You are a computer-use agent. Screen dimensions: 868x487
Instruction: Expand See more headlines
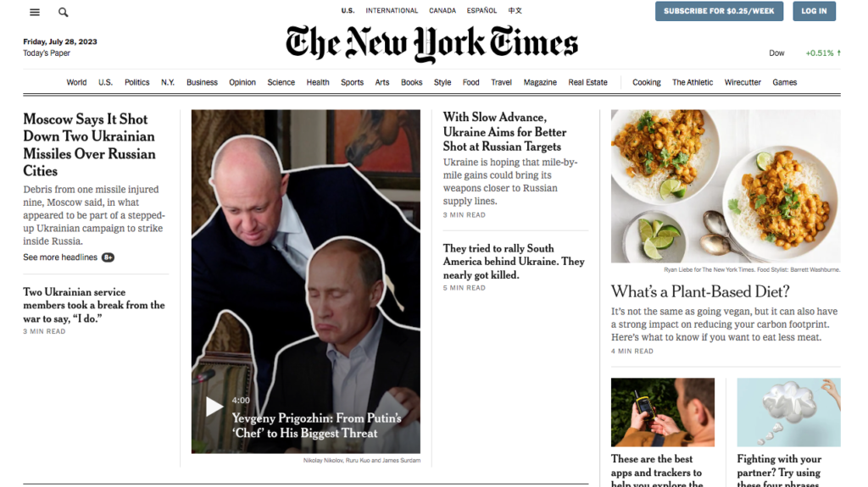(x=60, y=257)
